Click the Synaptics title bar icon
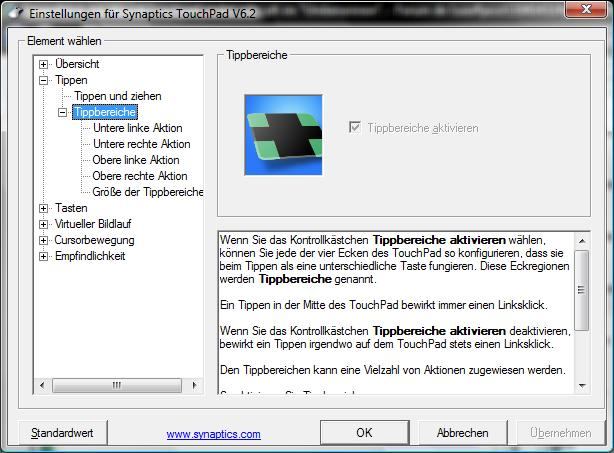 (16, 13)
